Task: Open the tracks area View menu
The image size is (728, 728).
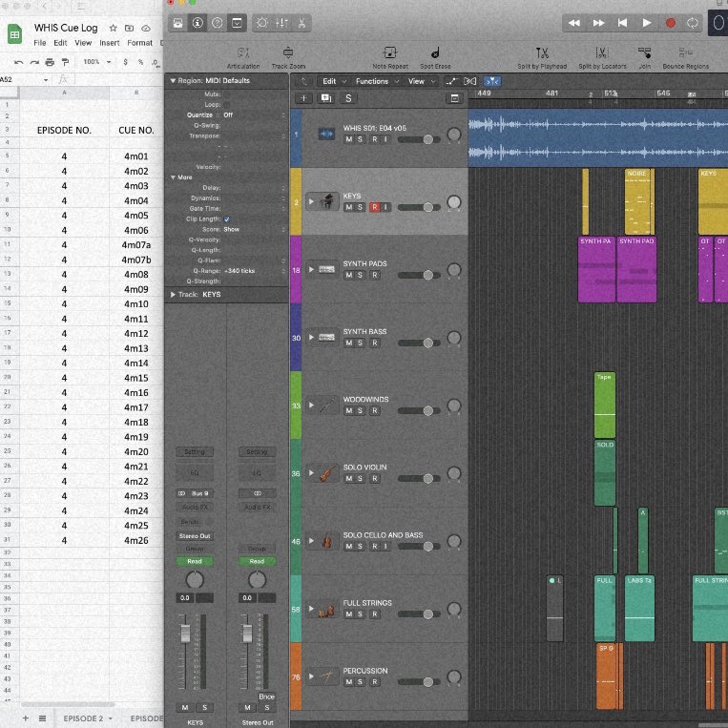Action: tap(421, 81)
